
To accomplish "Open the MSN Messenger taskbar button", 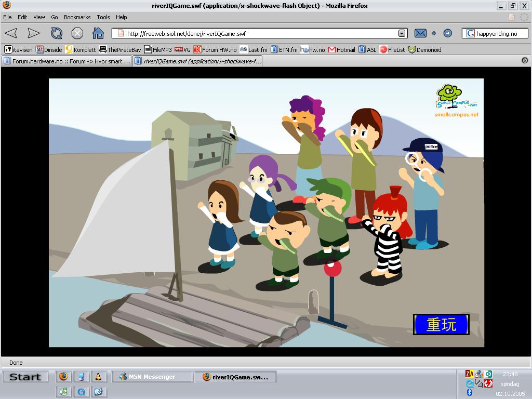I will click(152, 377).
